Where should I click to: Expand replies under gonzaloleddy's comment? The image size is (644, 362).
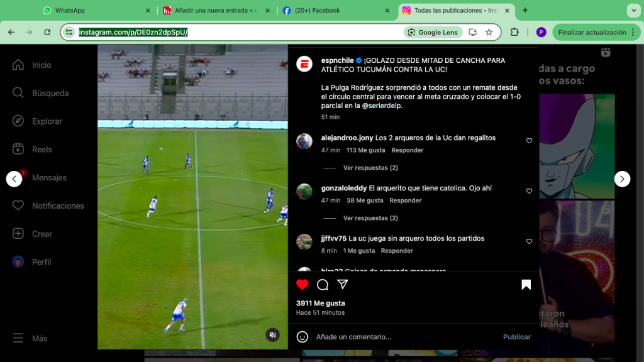click(x=370, y=218)
